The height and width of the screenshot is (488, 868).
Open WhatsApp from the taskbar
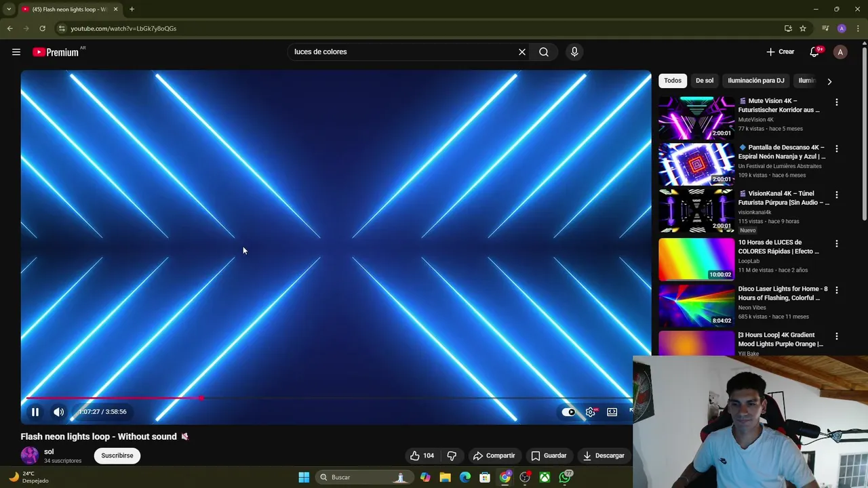click(566, 477)
